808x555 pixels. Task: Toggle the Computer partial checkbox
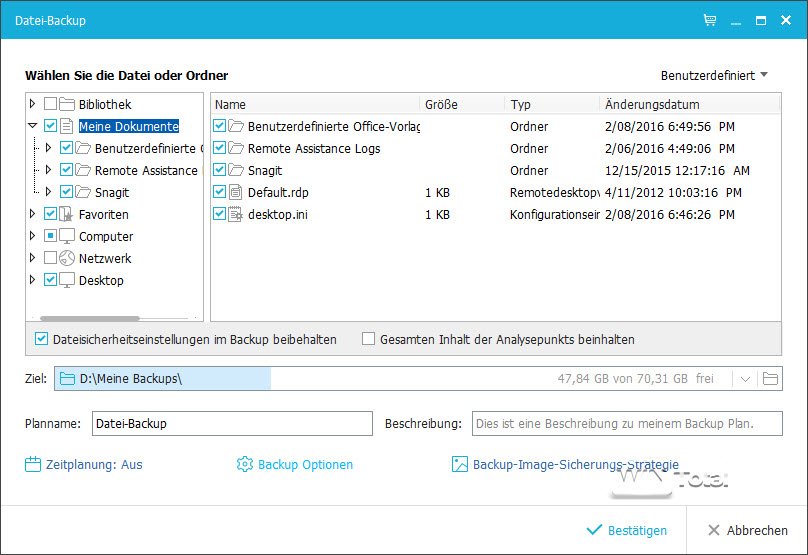[x=50, y=236]
